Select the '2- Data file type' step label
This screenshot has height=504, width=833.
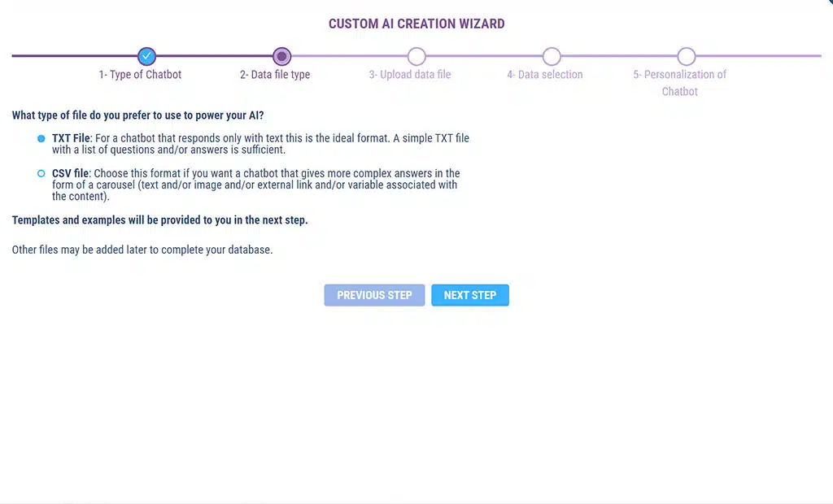[x=275, y=75]
